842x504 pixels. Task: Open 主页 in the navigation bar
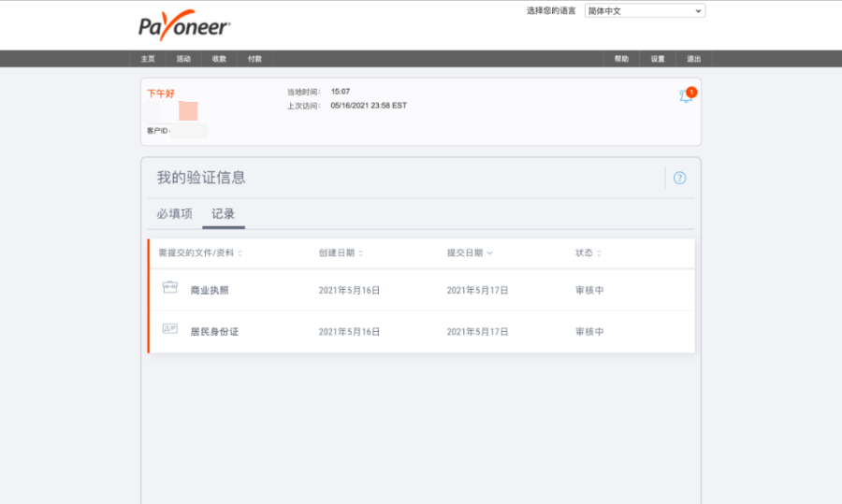(x=148, y=59)
